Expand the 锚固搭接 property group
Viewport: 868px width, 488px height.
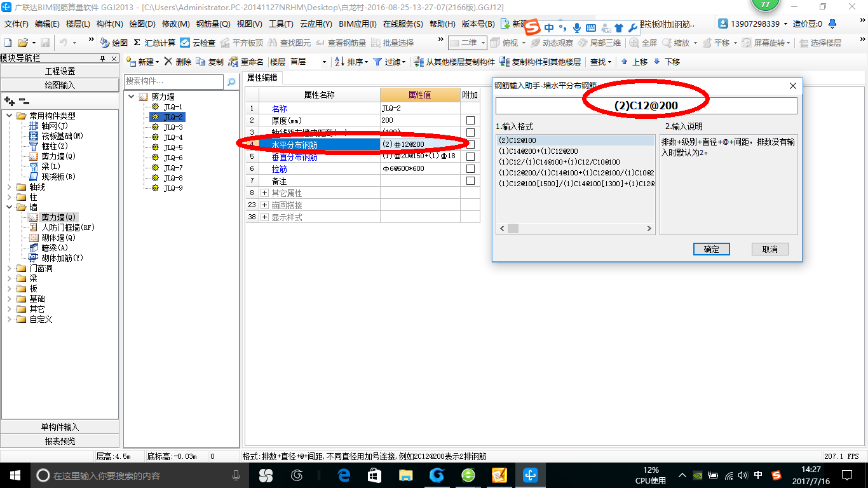coord(265,205)
